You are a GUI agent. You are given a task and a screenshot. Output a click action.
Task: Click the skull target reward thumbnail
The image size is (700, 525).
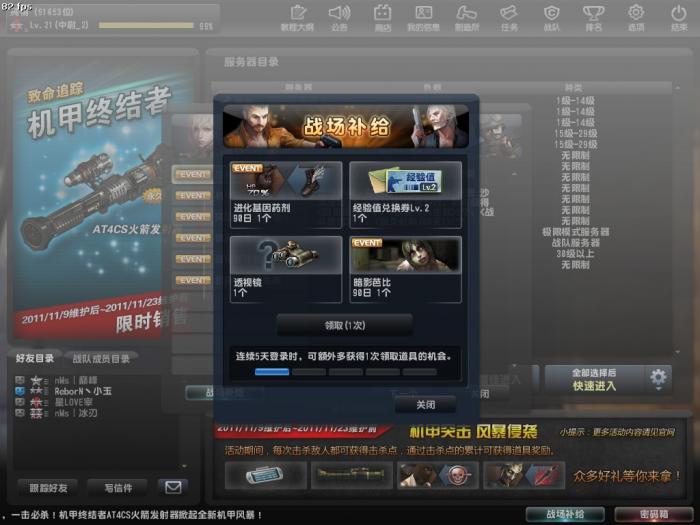point(438,475)
